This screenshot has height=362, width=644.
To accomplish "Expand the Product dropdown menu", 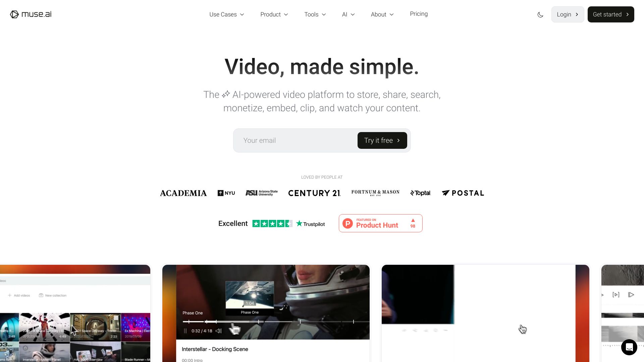I will pyautogui.click(x=274, y=14).
